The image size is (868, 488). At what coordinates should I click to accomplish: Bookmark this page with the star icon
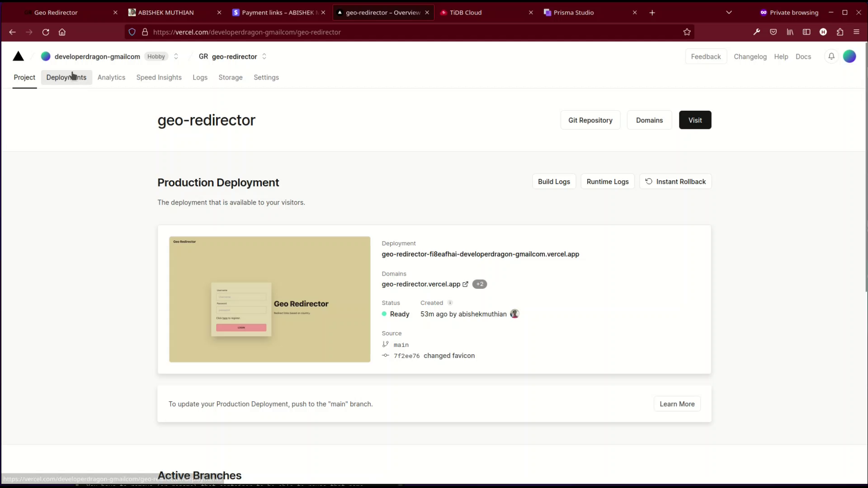pyautogui.click(x=687, y=32)
